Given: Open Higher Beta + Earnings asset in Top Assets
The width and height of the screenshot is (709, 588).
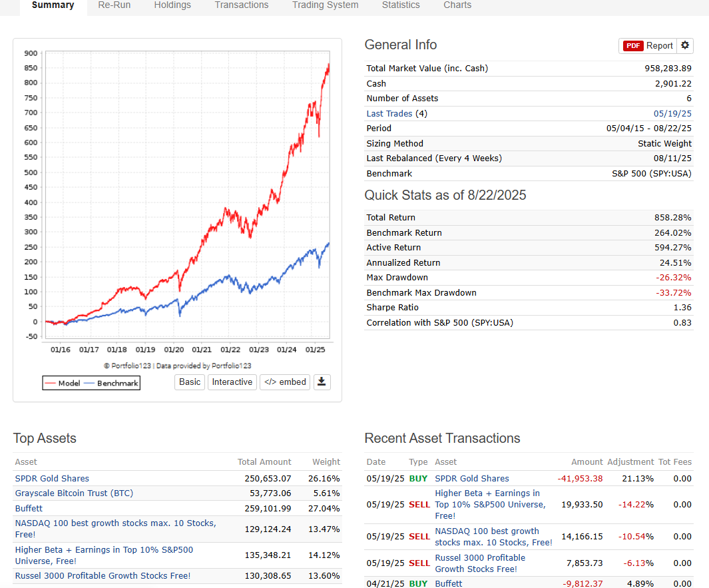Looking at the screenshot, I should tap(104, 555).
